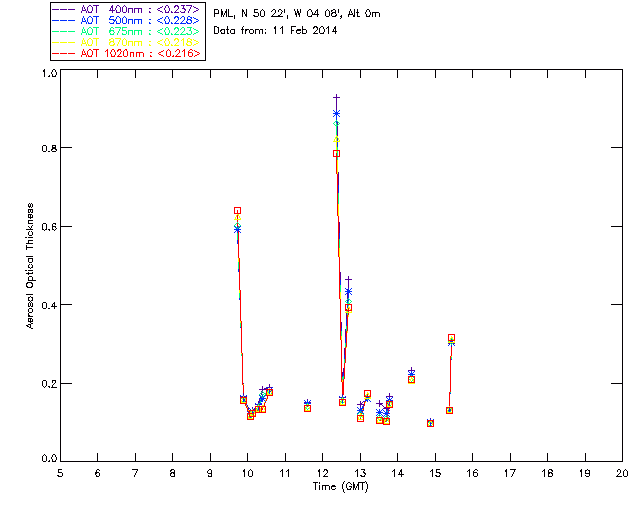Click the y-axis tick label 0.6
Viewport: 640px width, 512px height.
[49, 226]
